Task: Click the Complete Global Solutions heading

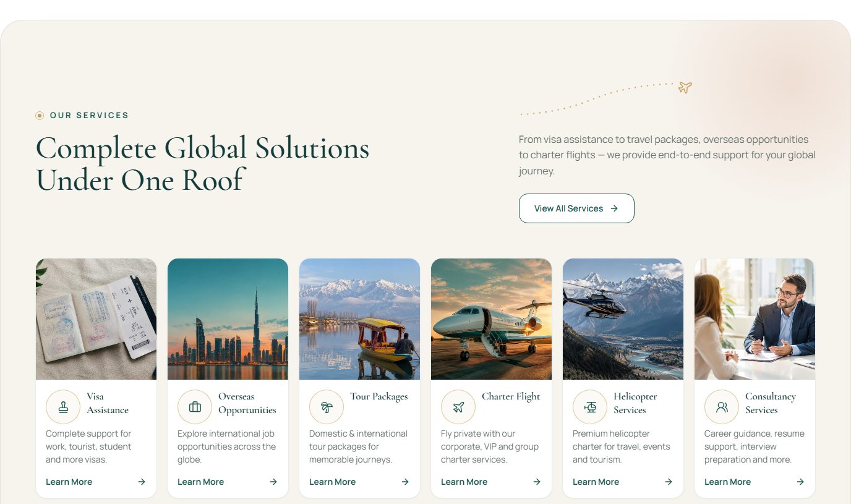Action: (x=203, y=164)
